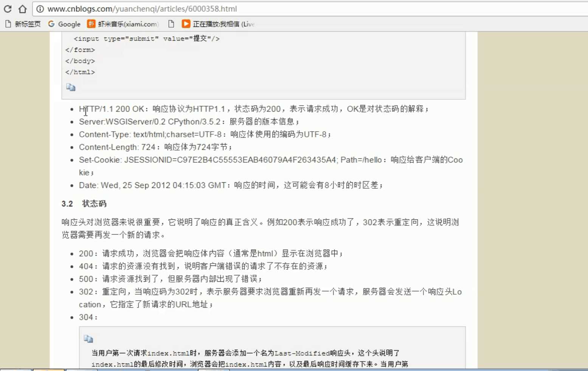588x371 pixels.
Task: Open the Google bookmark
Action: [x=64, y=24]
